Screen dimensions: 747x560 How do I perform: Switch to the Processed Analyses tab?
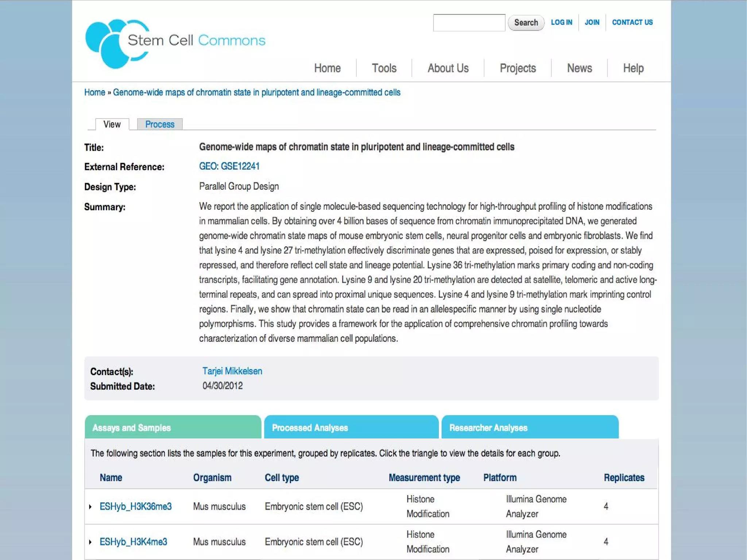[351, 427]
